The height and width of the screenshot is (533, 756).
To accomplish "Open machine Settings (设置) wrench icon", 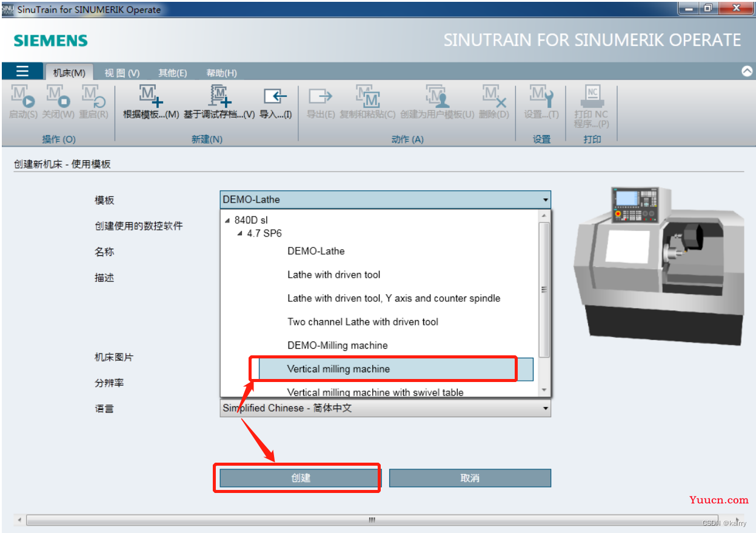I will pos(541,96).
